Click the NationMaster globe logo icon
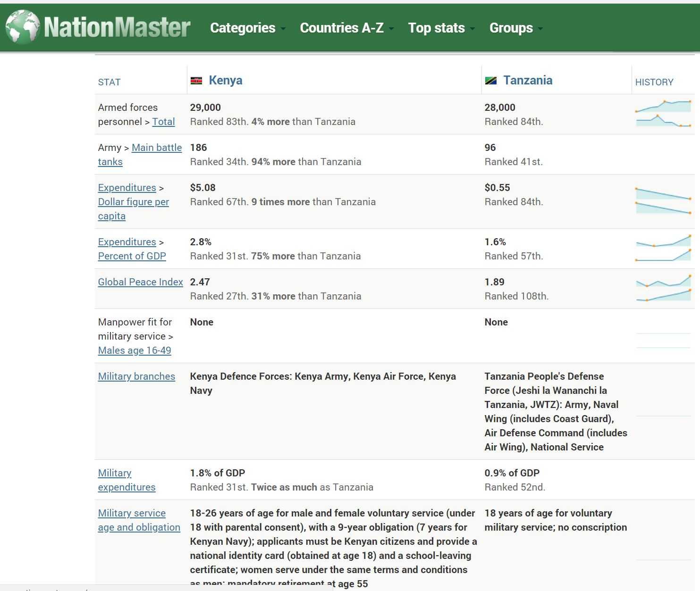The height and width of the screenshot is (591, 700). [23, 27]
